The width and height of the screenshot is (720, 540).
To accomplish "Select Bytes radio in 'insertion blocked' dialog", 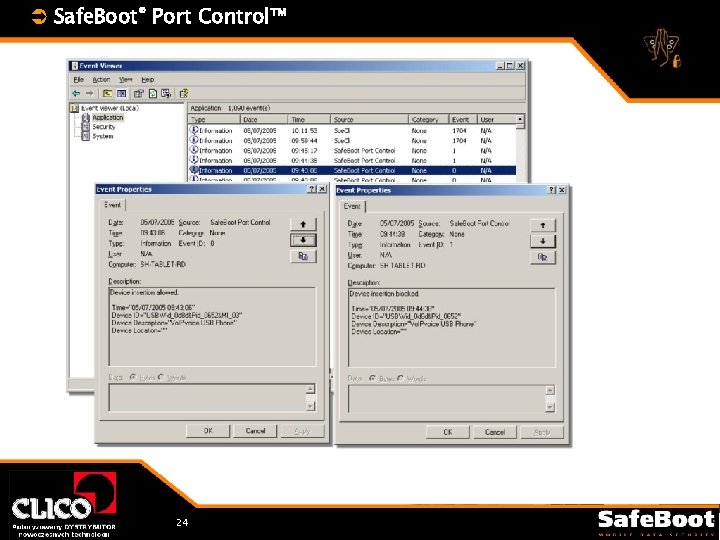I will coord(372,379).
